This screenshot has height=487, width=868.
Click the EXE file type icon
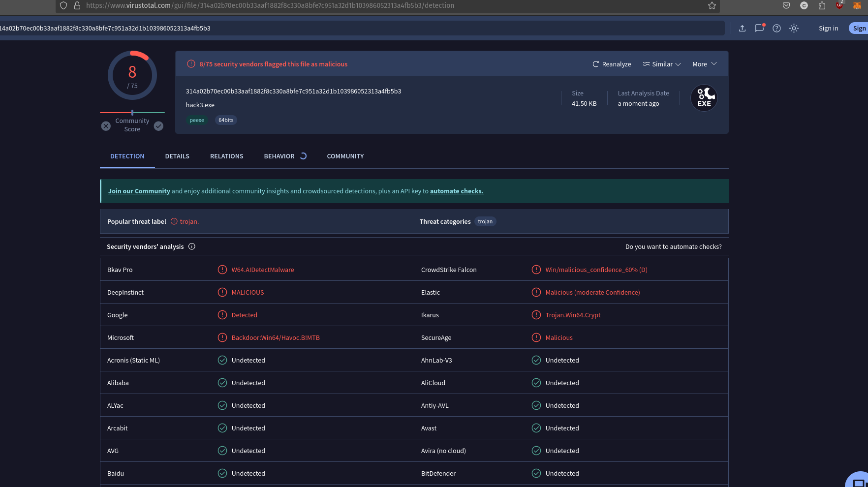(704, 98)
